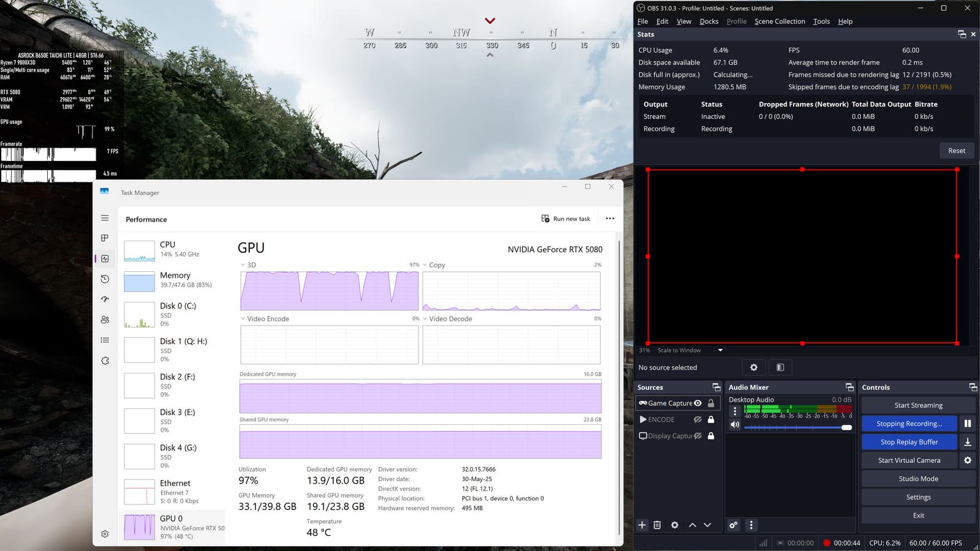Viewport: 980px width, 551px height.
Task: Adjust the Desktop Audio volume slider
Action: click(x=797, y=427)
